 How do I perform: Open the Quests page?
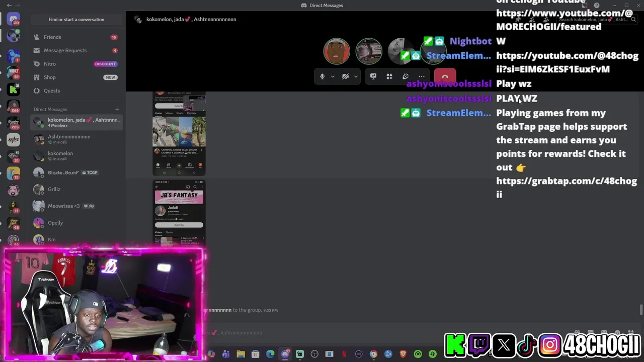pos(76,90)
